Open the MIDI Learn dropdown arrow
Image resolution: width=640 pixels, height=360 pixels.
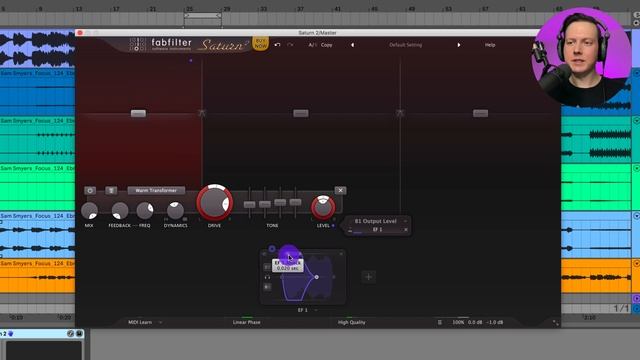coord(160,322)
